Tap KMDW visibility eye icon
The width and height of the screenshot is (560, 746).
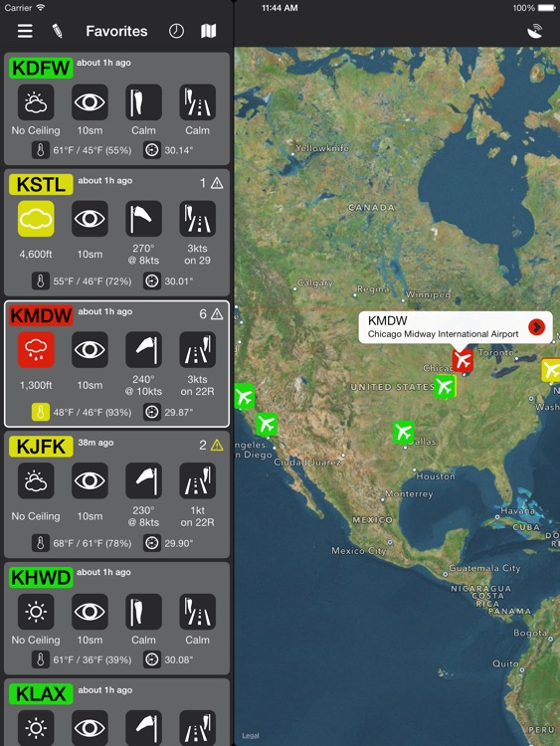coord(90,350)
